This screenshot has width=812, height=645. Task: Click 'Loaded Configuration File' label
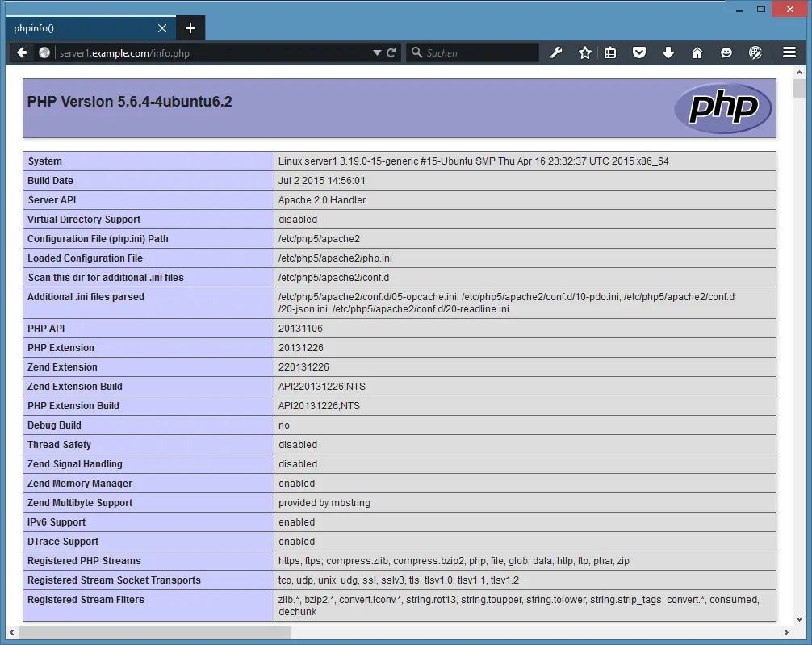[x=85, y=258]
